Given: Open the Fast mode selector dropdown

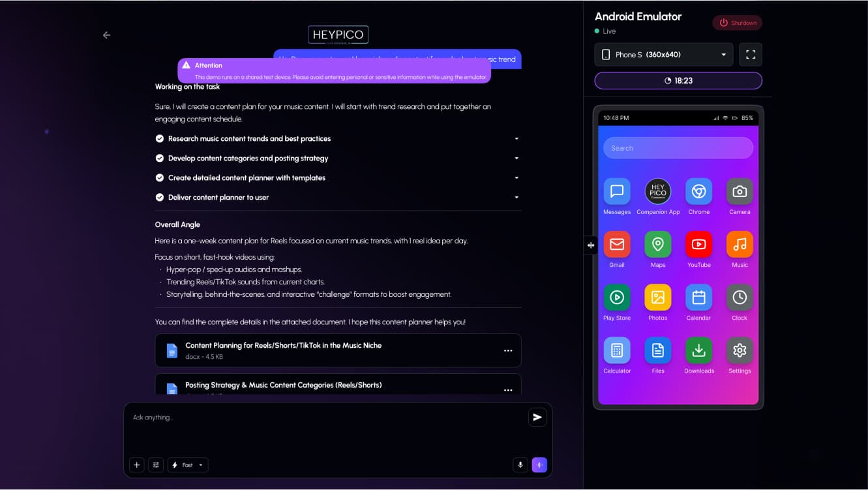Looking at the screenshot, I should click(x=188, y=465).
